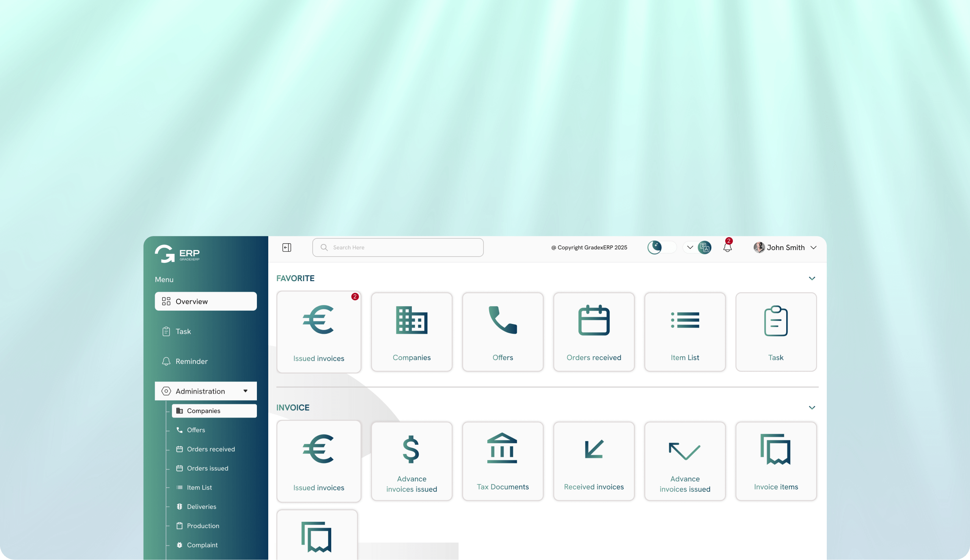Open the Received invoices tile
The width and height of the screenshot is (970, 560).
[594, 461]
